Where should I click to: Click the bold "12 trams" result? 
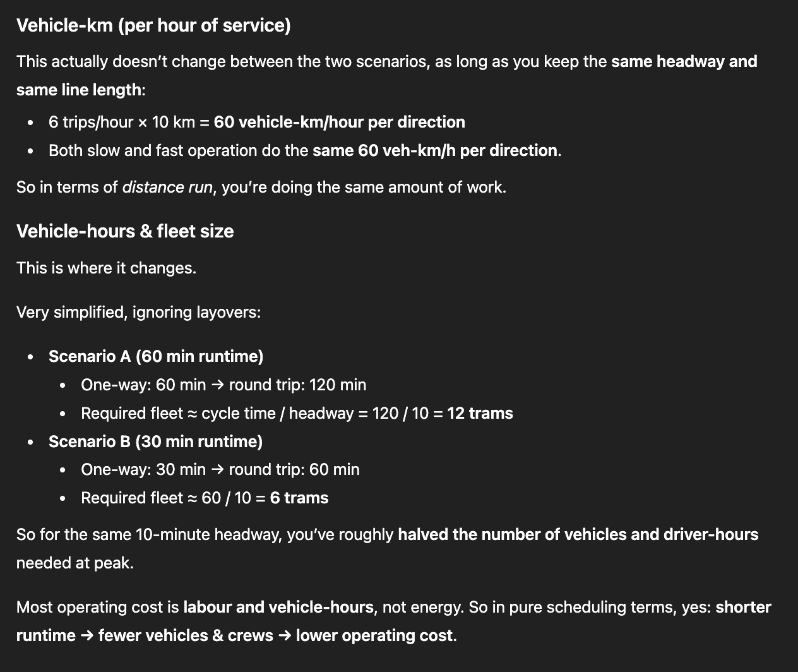pos(480,413)
